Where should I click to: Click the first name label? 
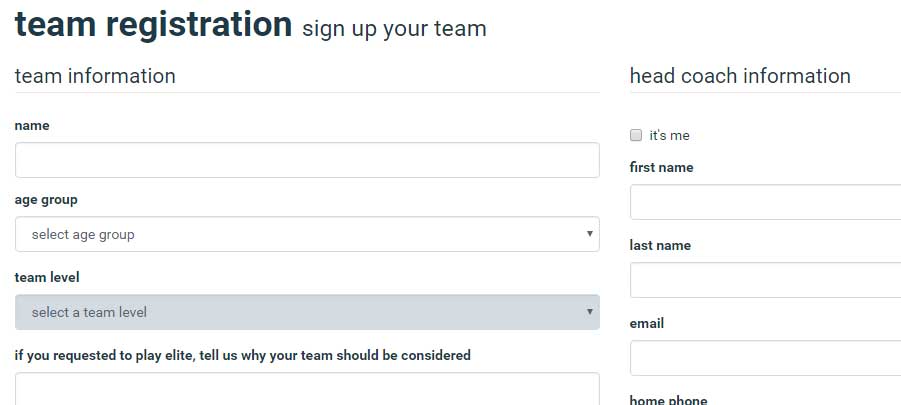click(x=661, y=167)
